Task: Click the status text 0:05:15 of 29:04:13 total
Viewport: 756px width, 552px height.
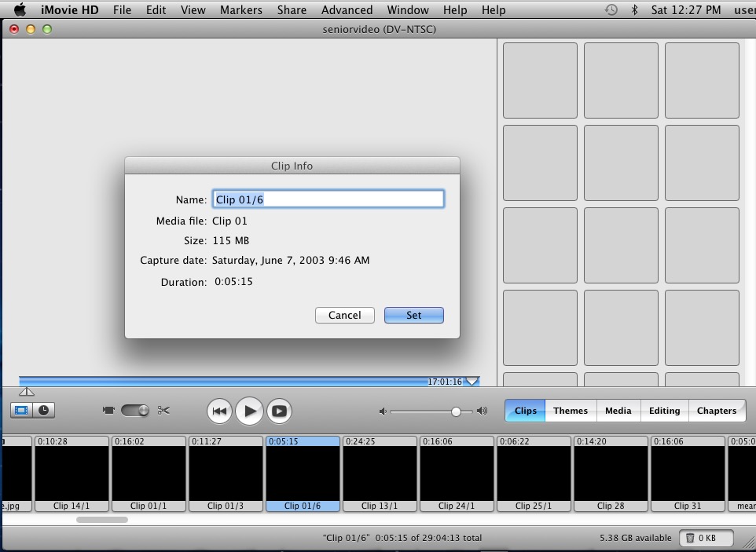Action: click(428, 538)
